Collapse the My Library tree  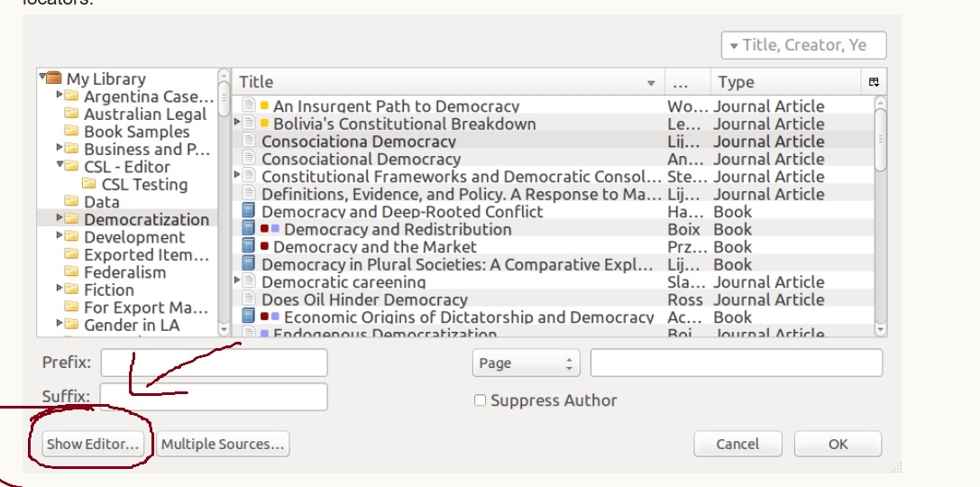pyautogui.click(x=41, y=77)
